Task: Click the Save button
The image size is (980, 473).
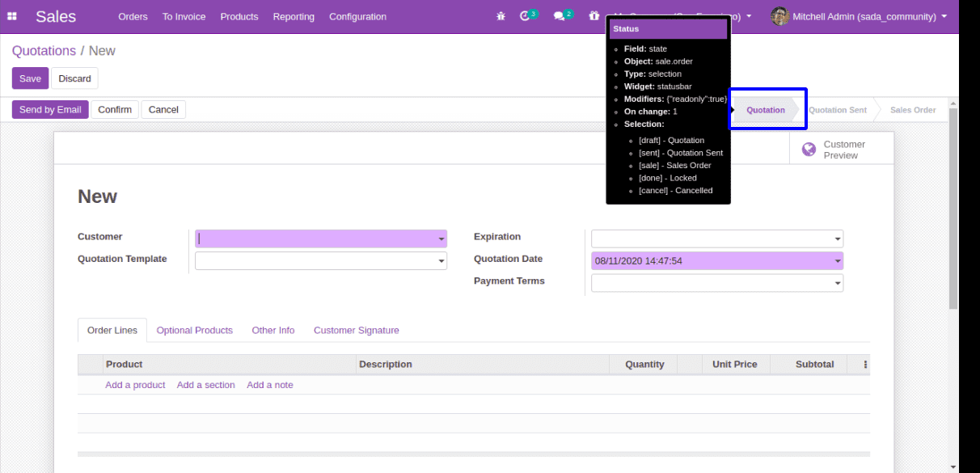Action: tap(30, 78)
